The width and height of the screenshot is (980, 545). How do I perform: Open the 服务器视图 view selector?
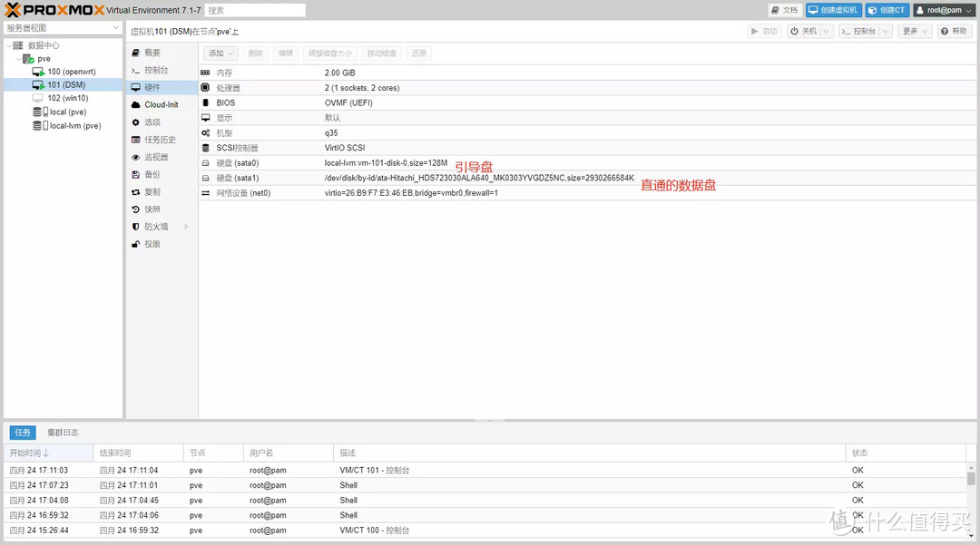click(63, 27)
